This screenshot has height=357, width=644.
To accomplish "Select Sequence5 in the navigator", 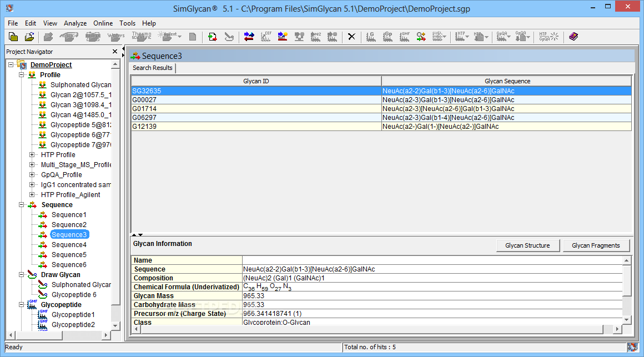I will tap(69, 255).
